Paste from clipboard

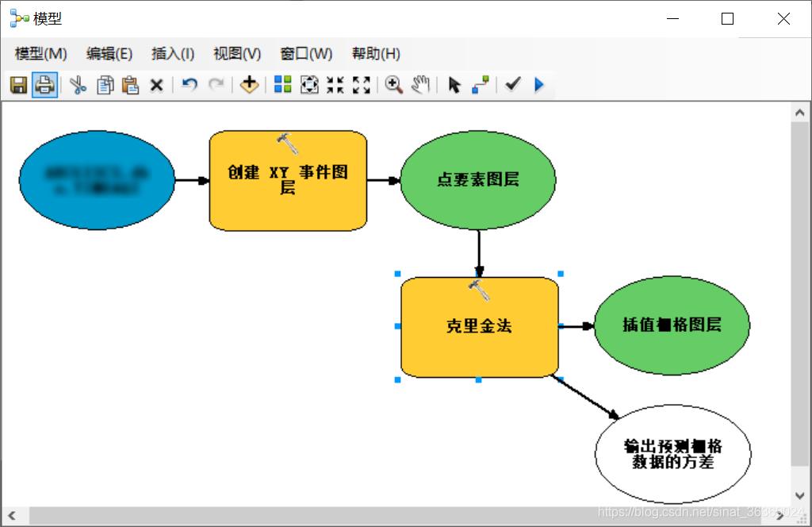point(129,84)
